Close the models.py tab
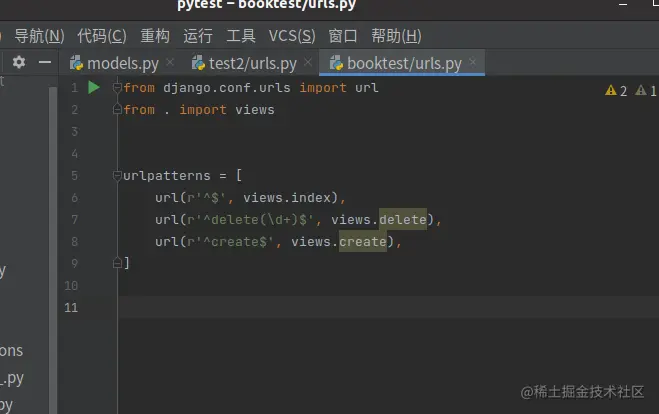Image resolution: width=659 pixels, height=414 pixels. 170,63
